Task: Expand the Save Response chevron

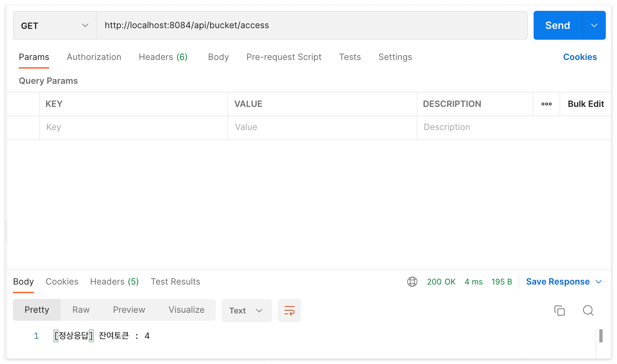Action: click(x=598, y=282)
